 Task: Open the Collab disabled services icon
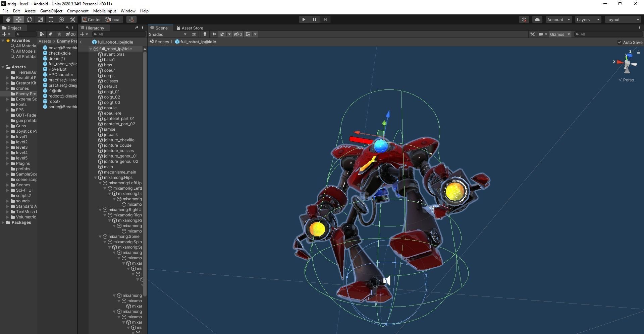(x=524, y=19)
